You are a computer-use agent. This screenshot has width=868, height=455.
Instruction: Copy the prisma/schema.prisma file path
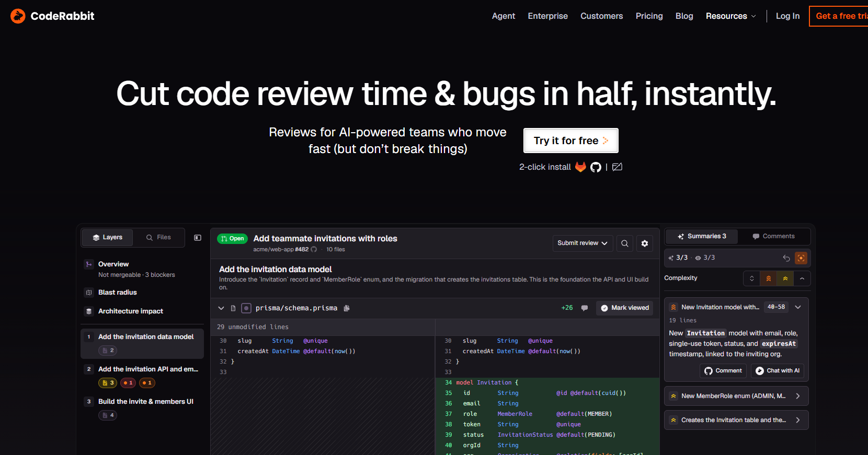point(347,308)
